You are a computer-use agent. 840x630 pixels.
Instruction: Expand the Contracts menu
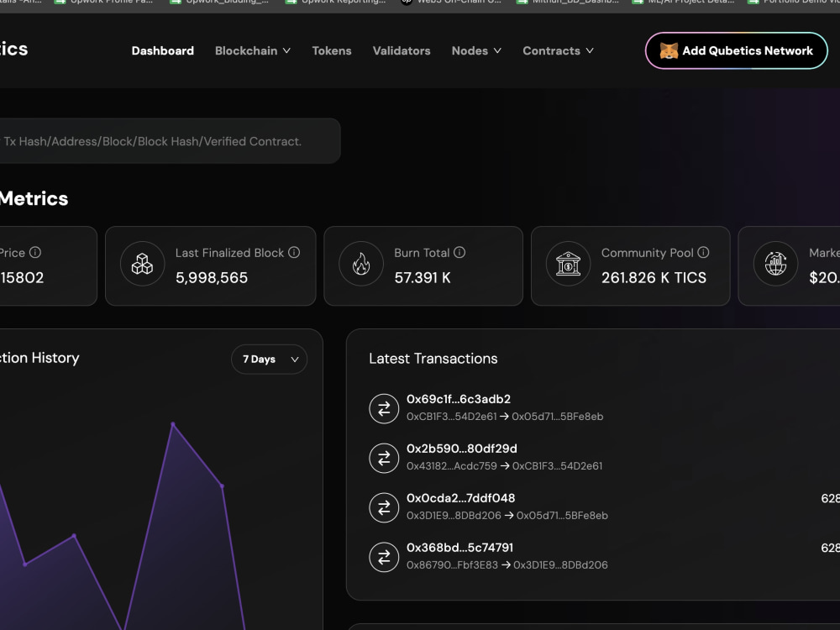[558, 51]
